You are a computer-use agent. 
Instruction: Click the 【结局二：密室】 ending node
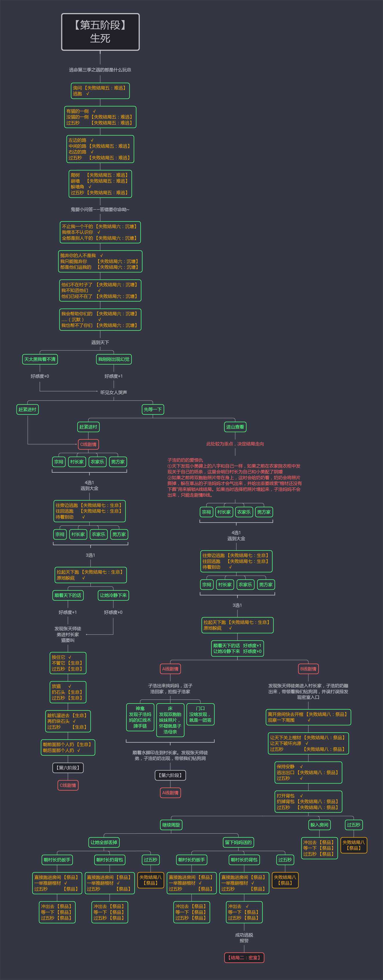(x=244, y=958)
